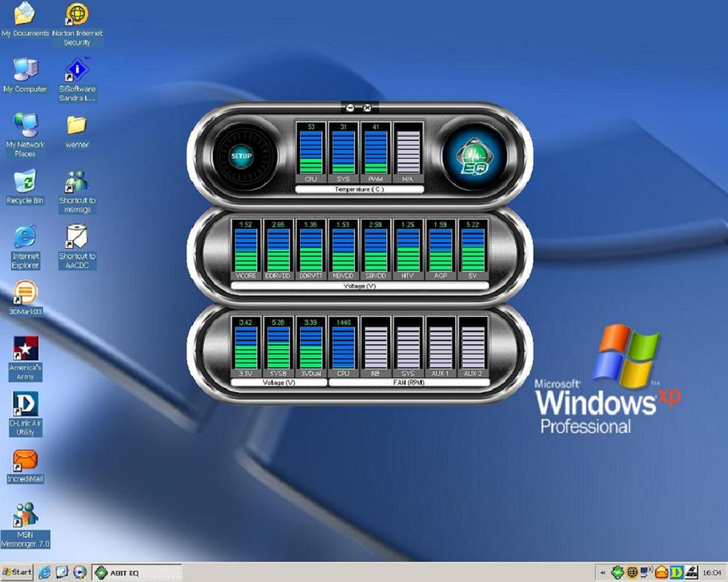The width and height of the screenshot is (728, 582).
Task: Click the 5V gauge reading 5.22
Action: tap(473, 250)
